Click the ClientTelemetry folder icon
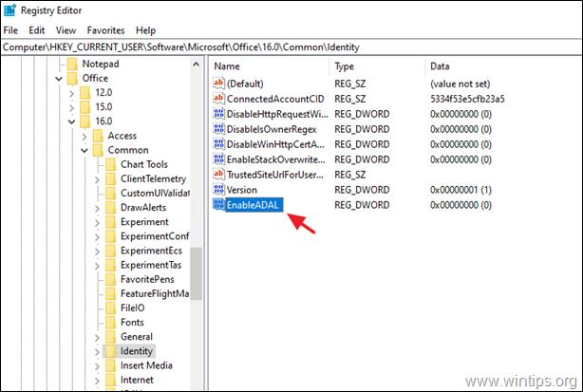The height and width of the screenshot is (392, 583). [x=111, y=179]
